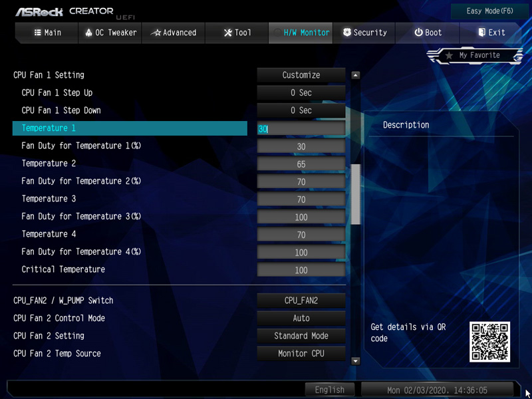The width and height of the screenshot is (532, 399).
Task: Click the OC Tweaker rocket icon
Action: pos(89,33)
